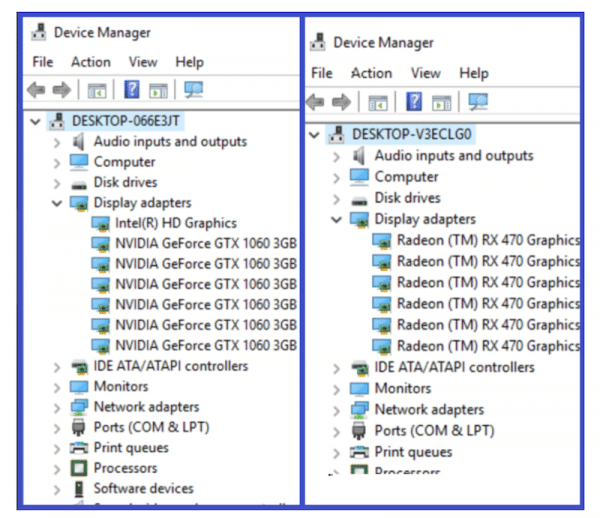
Task: Open File menu in right Device Manager
Action: [x=321, y=73]
